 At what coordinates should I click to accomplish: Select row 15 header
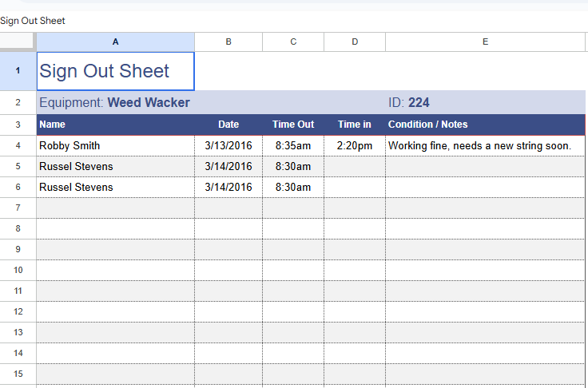click(x=18, y=374)
